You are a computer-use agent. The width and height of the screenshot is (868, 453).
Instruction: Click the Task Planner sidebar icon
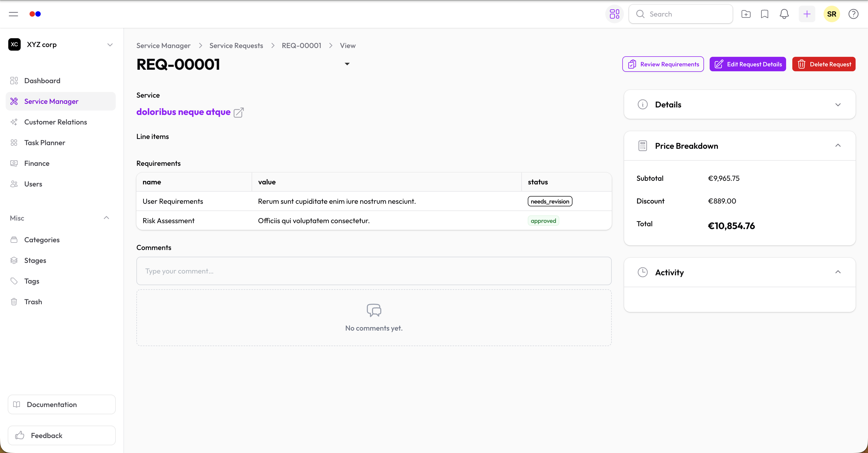click(14, 143)
